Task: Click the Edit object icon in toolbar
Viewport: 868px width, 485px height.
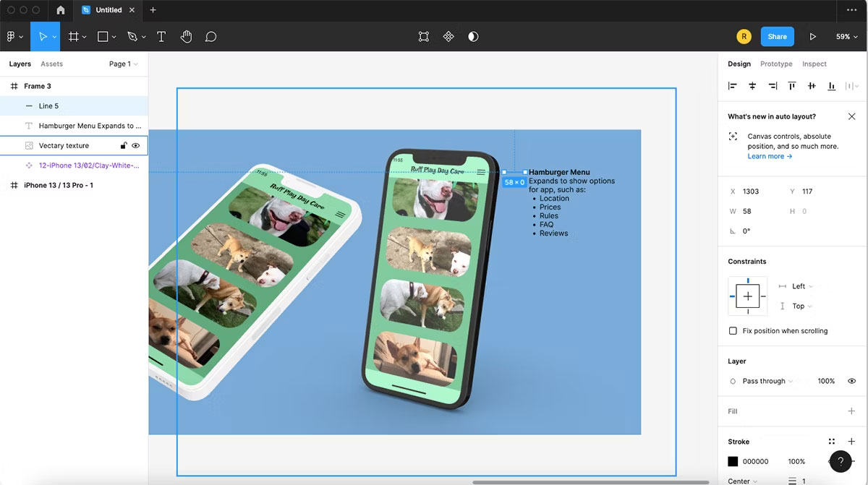Action: point(424,37)
